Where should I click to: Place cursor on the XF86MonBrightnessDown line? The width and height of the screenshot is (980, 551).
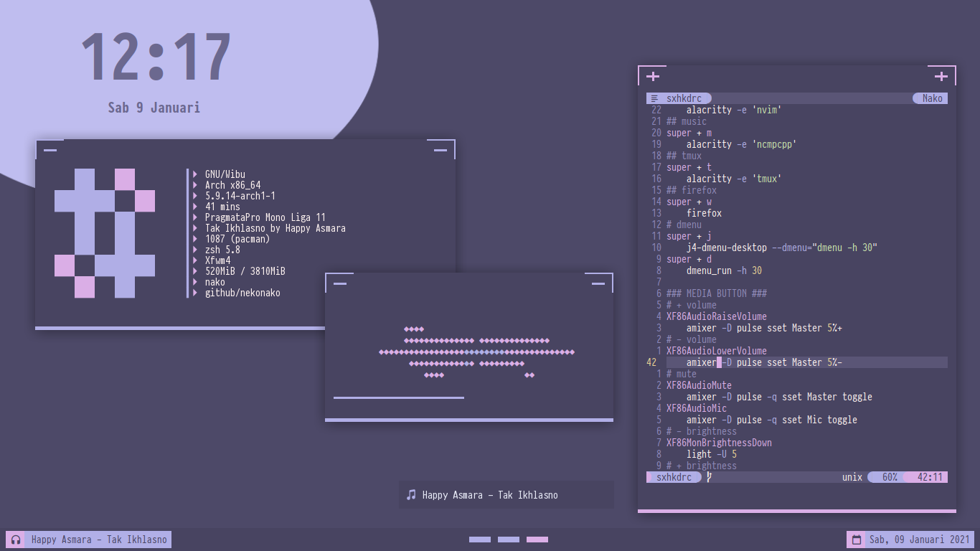click(719, 443)
